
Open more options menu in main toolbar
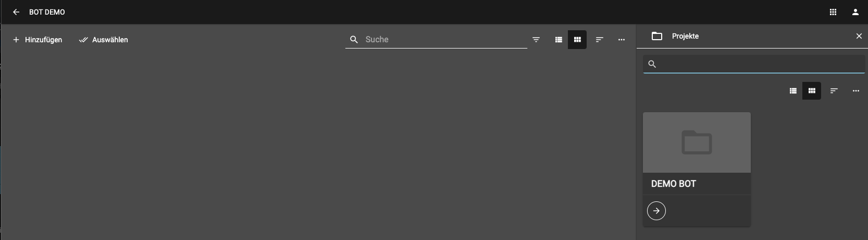click(x=621, y=40)
